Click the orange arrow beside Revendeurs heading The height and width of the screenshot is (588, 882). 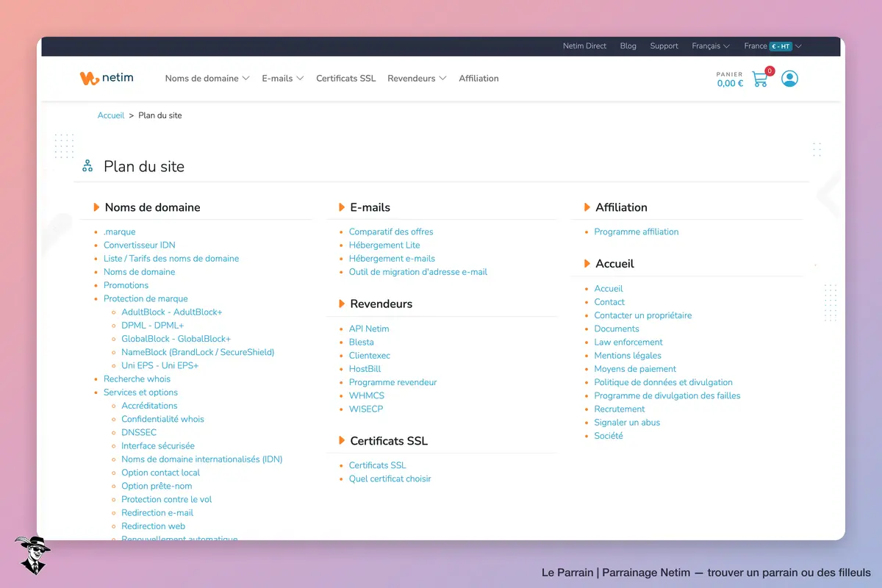(x=342, y=304)
